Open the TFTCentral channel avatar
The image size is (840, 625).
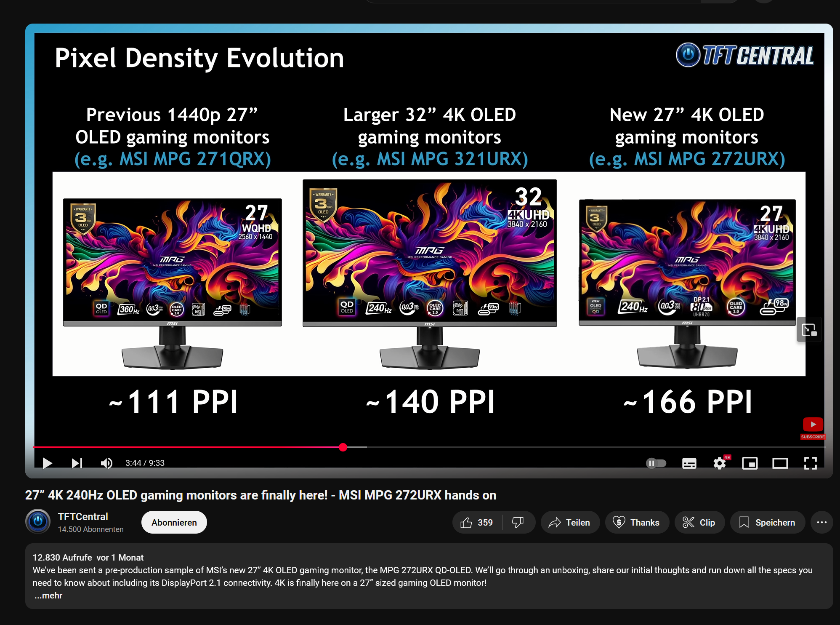[38, 521]
